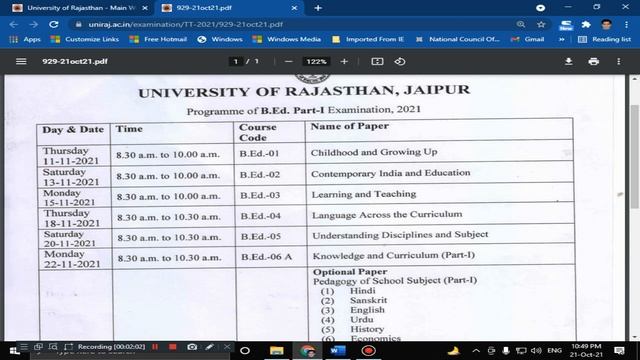640x360 pixels.
Task: Click the ENG language indicator
Action: coord(554,351)
